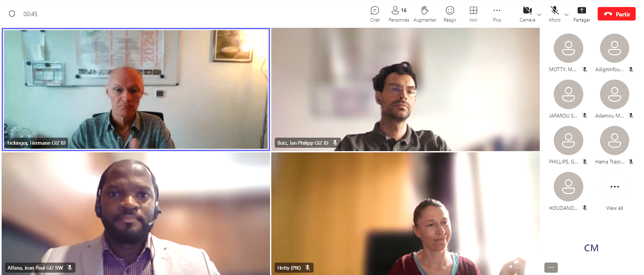Raise hand with Augmenter icon
644x275 pixels.
tap(425, 14)
